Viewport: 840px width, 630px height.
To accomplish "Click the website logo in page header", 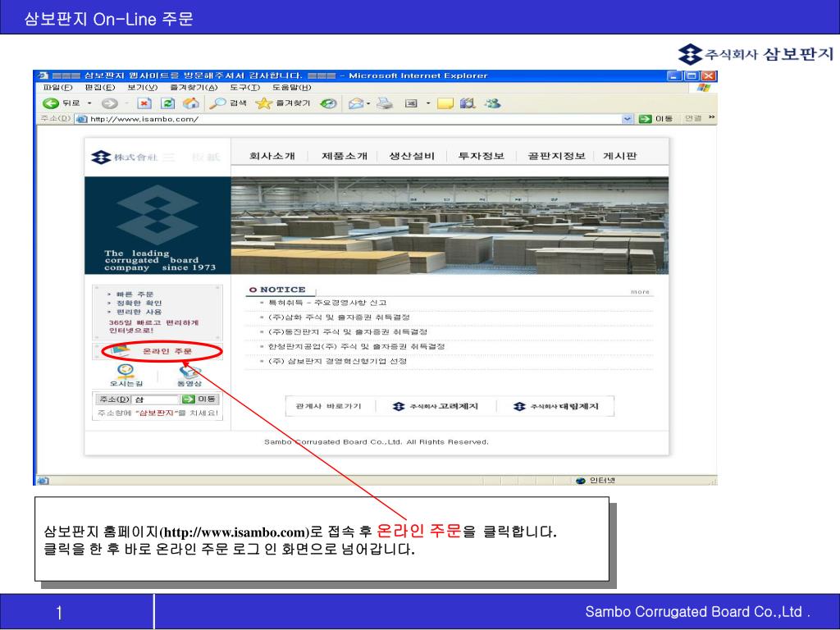I will (x=156, y=157).
